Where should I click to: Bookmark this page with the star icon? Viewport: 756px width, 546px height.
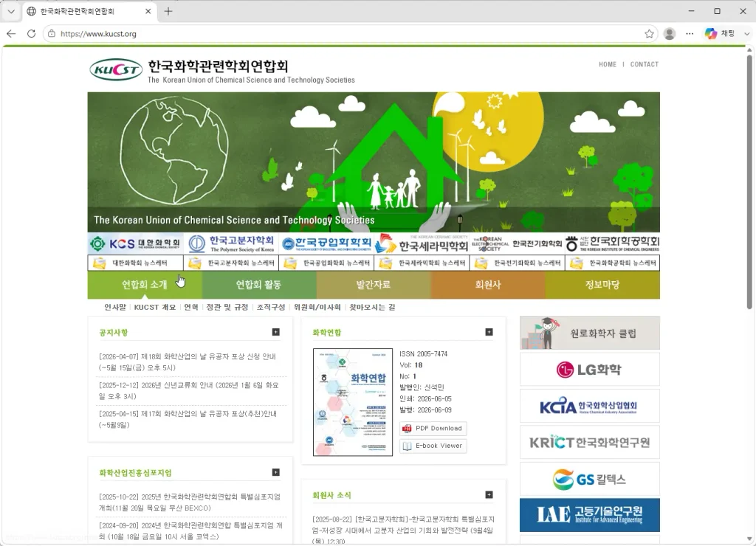649,34
